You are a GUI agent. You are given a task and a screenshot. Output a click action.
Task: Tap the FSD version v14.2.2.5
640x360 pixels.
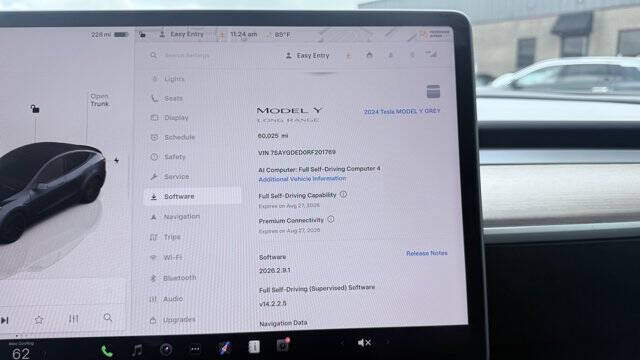[273, 304]
